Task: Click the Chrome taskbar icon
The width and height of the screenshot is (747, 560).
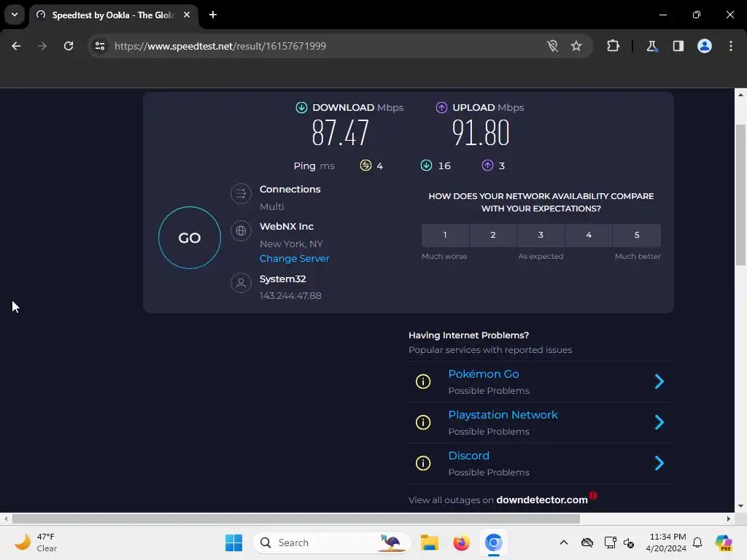Action: click(x=494, y=542)
